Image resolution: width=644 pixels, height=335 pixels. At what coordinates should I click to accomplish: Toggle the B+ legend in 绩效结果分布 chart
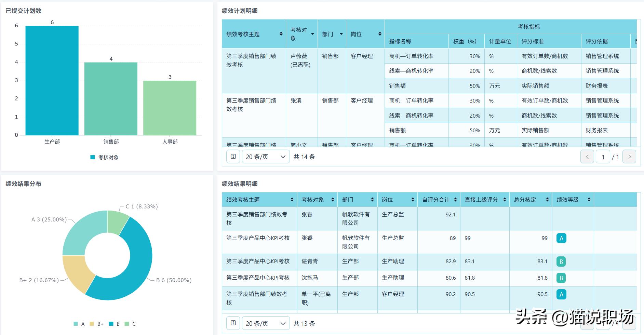coord(96,323)
